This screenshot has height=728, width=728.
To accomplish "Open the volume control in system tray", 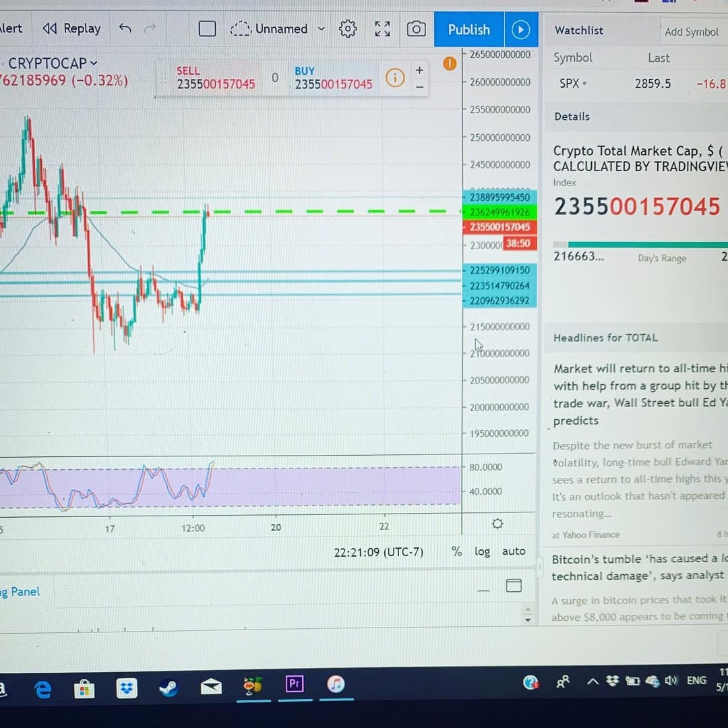I will 671,681.
